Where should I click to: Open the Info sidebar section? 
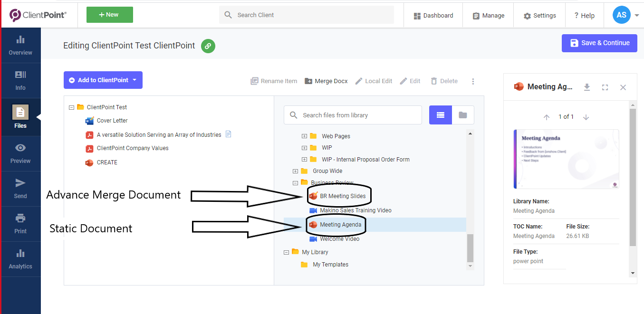(20, 80)
